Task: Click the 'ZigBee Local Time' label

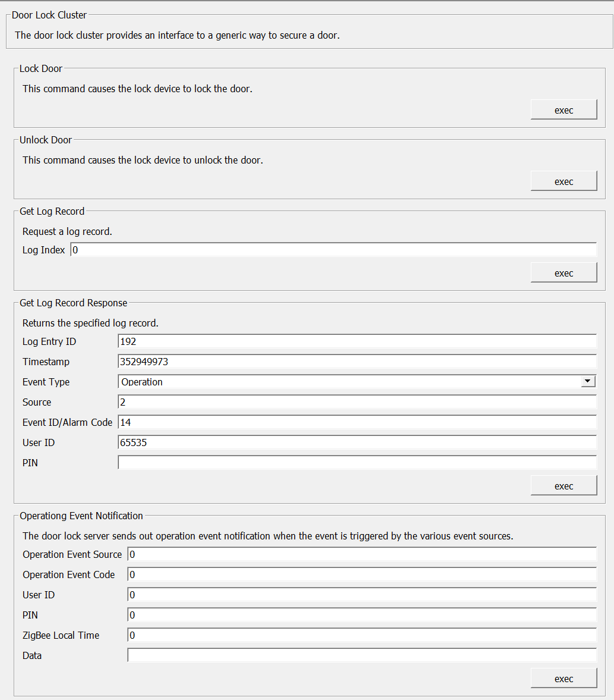Action: [61, 635]
